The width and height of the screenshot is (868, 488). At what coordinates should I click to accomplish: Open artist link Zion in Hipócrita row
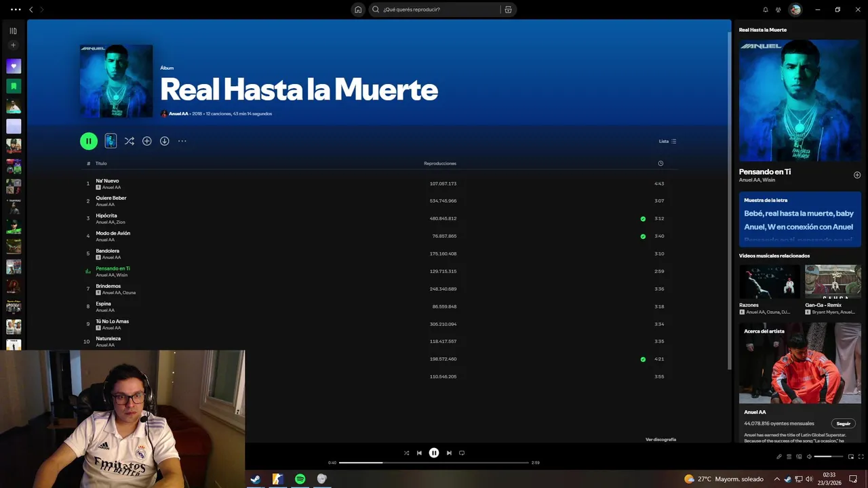[x=121, y=222]
